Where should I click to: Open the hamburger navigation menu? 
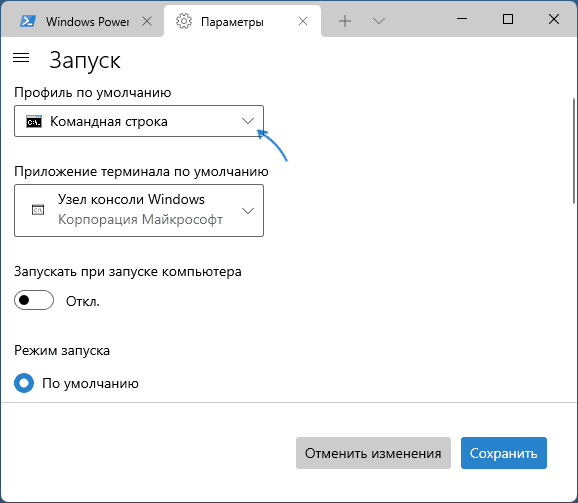coord(21,57)
